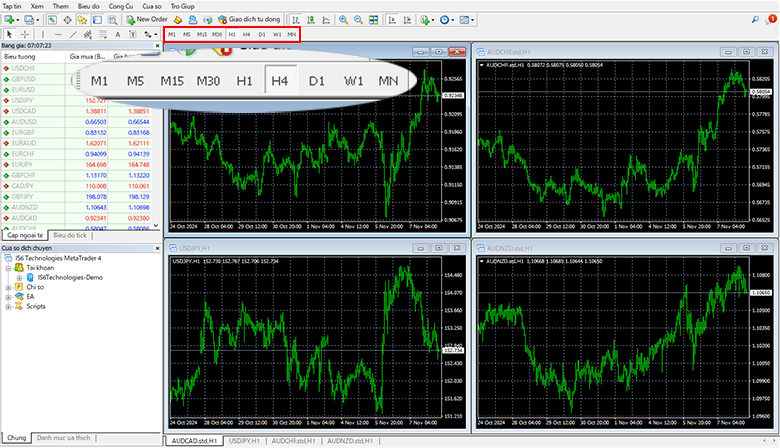This screenshot has height=448, width=780.
Task: Switch chart to candlestick style
Action: (x=311, y=20)
